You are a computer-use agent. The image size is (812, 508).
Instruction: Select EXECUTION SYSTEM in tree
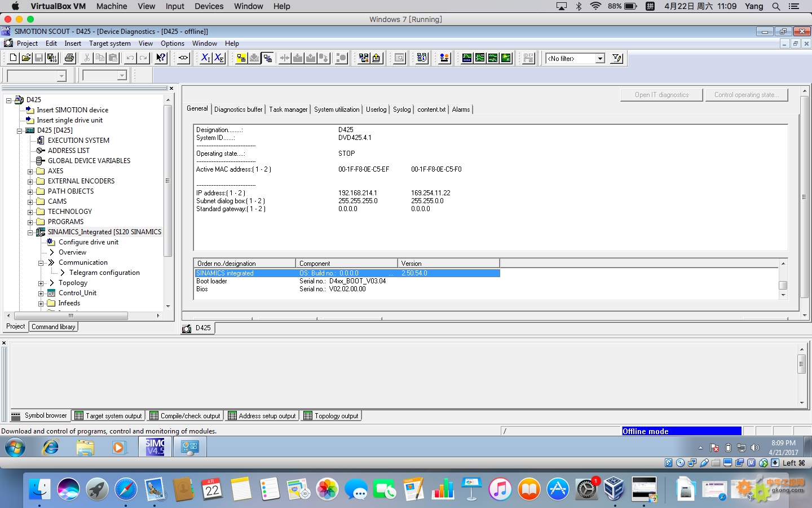[x=78, y=141]
